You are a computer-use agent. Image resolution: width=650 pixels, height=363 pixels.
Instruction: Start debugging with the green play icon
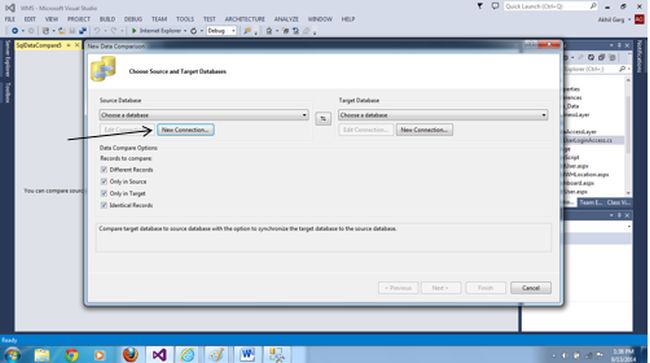134,31
